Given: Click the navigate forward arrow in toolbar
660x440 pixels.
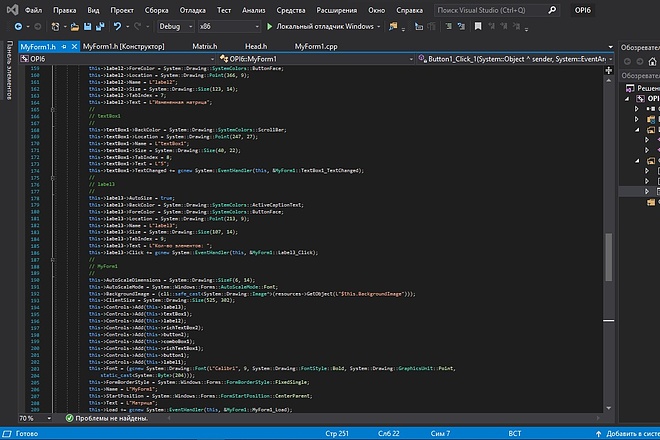Looking at the screenshot, I should tap(37, 27).
